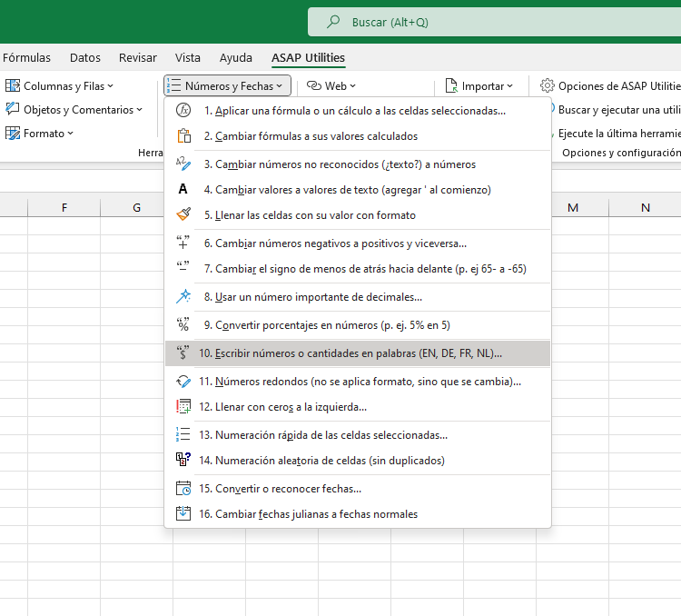The image size is (681, 616).
Task: Click Opciones de ASAP Utilities button
Action: coord(609,85)
